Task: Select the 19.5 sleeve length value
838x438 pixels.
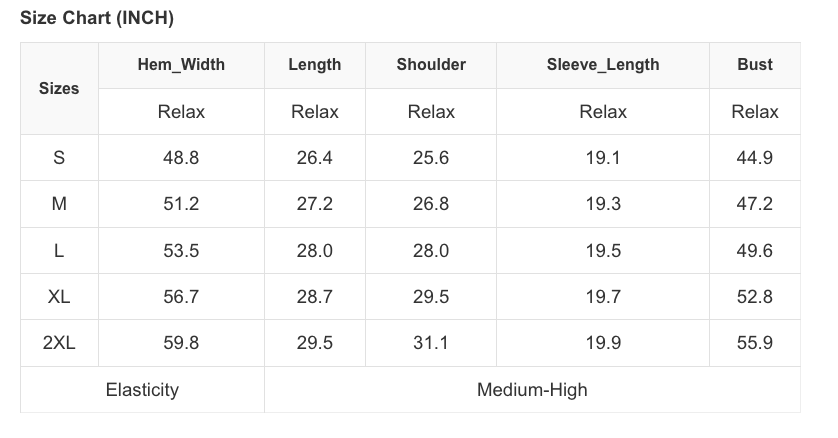Action: point(603,250)
